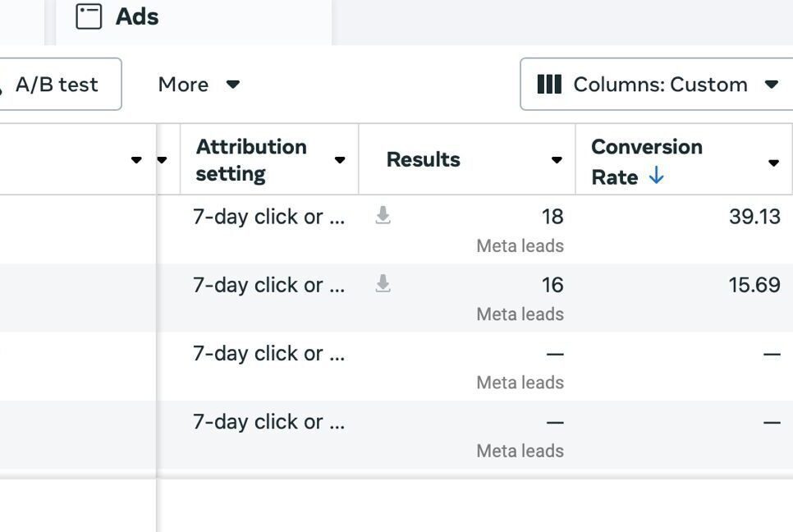Click the Attribution setting header label

251,160
